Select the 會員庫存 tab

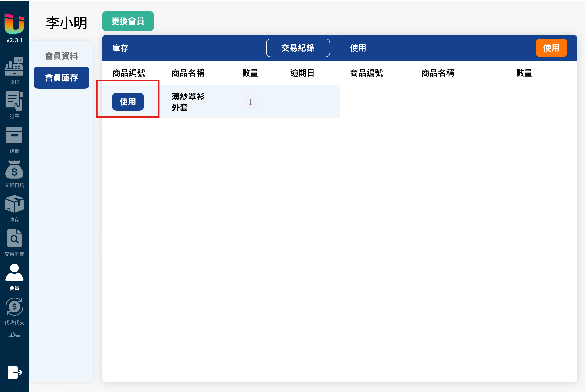click(x=62, y=77)
